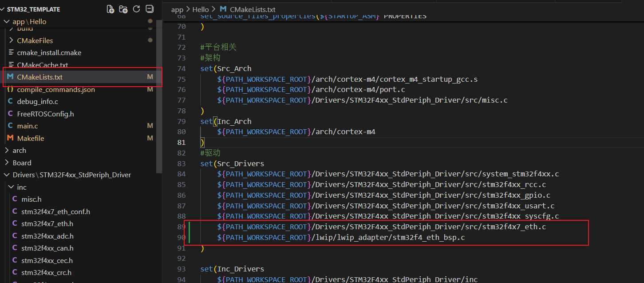
Task: Expand the arch folder
Action: point(19,150)
